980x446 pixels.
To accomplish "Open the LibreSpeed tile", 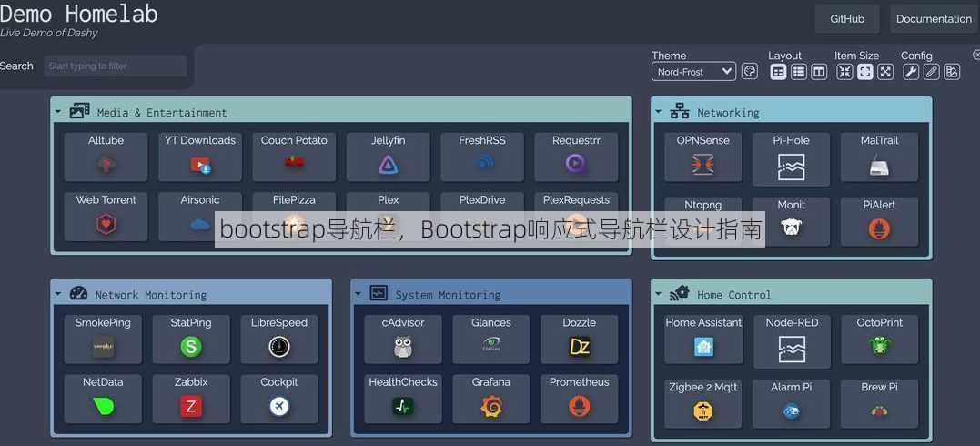I will pos(279,339).
